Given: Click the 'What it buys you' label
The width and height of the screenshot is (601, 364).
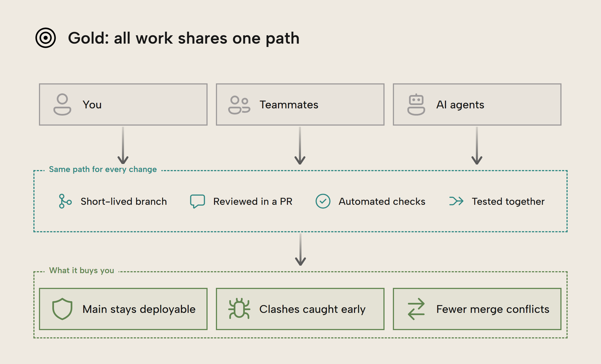Looking at the screenshot, I should click(x=82, y=270).
